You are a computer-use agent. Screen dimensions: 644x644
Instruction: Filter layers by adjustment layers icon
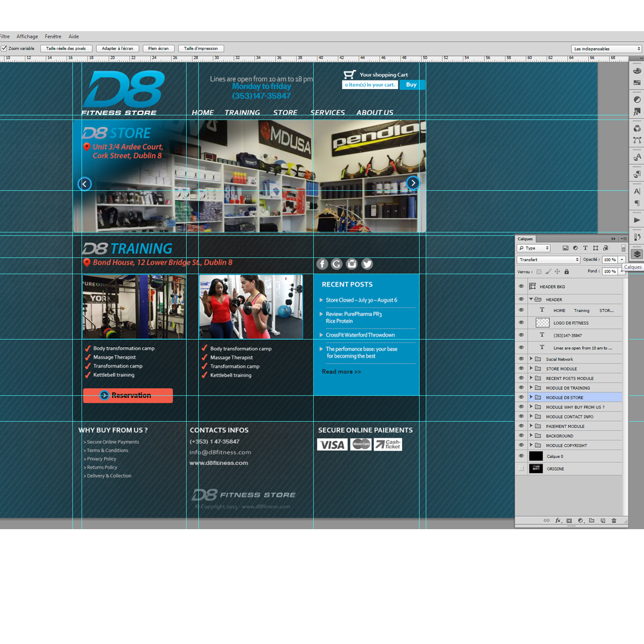point(575,248)
